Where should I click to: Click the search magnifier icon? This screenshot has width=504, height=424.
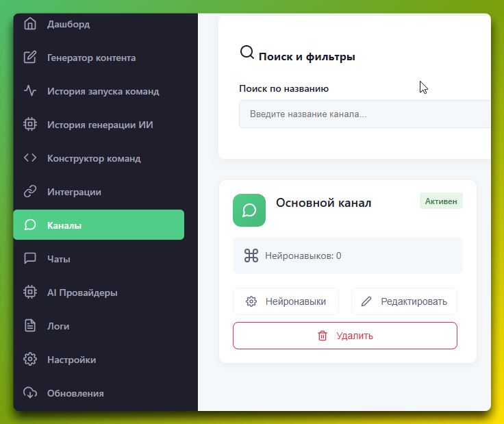[x=247, y=53]
